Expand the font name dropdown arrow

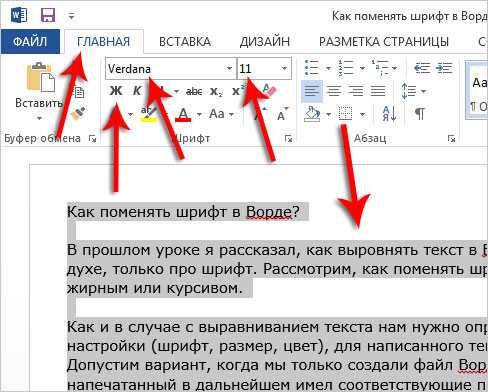[229, 69]
